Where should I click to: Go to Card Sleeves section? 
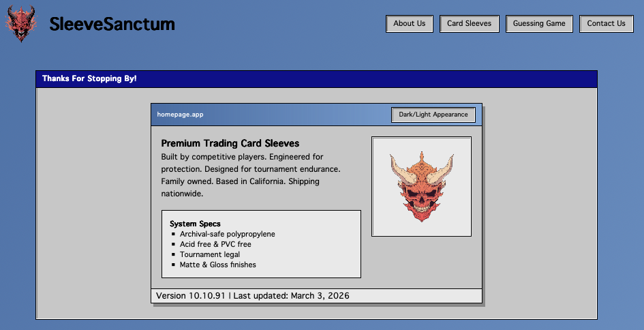pos(469,24)
